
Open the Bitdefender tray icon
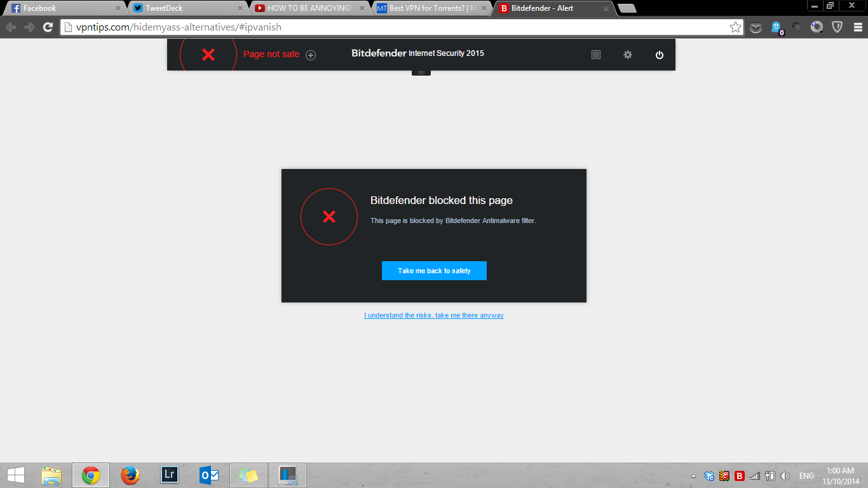(740, 476)
